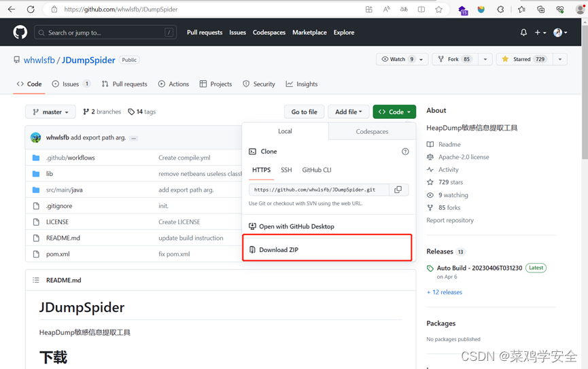This screenshot has width=588, height=369.
Task: Open the notifications bell
Action: coord(523,33)
